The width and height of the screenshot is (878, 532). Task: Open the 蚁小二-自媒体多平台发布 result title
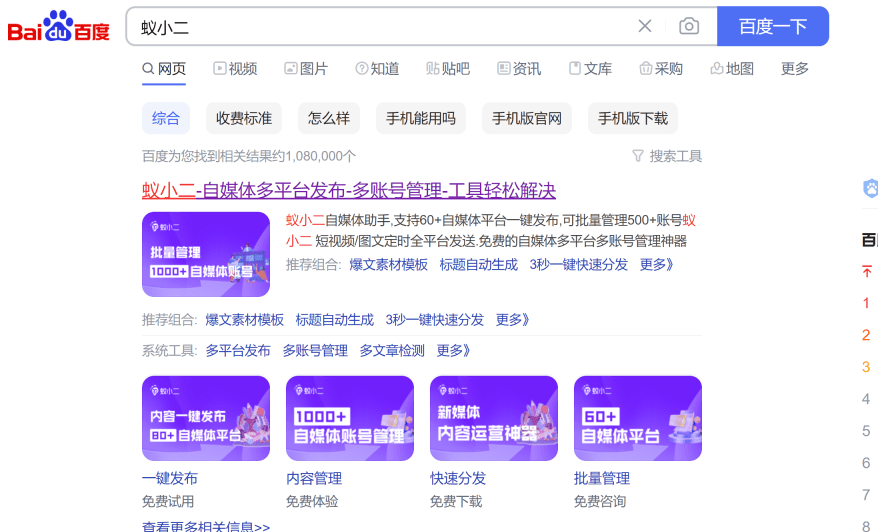pos(349,190)
